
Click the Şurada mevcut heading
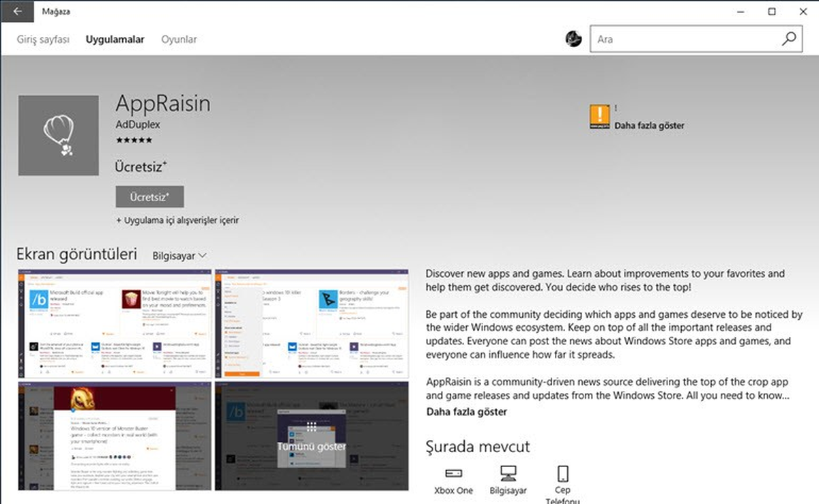tap(478, 447)
